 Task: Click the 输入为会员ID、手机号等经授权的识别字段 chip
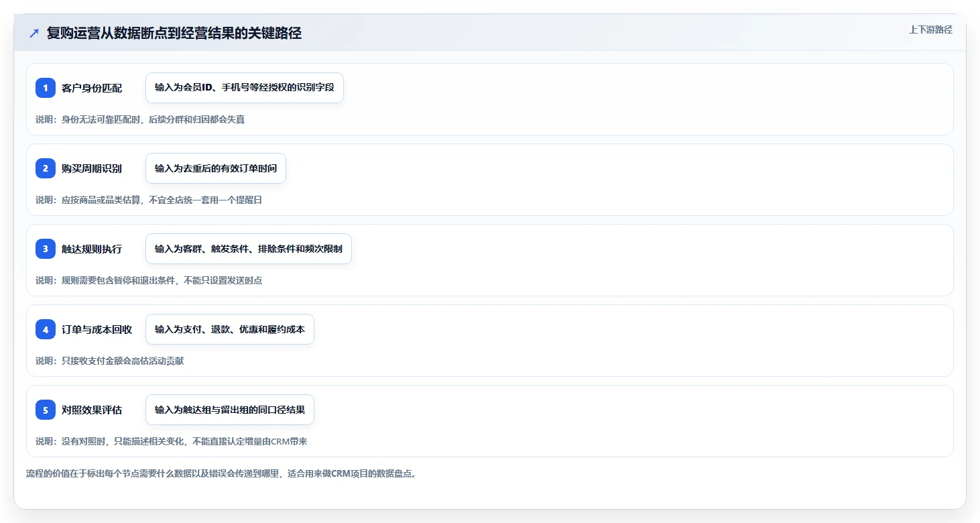245,88
